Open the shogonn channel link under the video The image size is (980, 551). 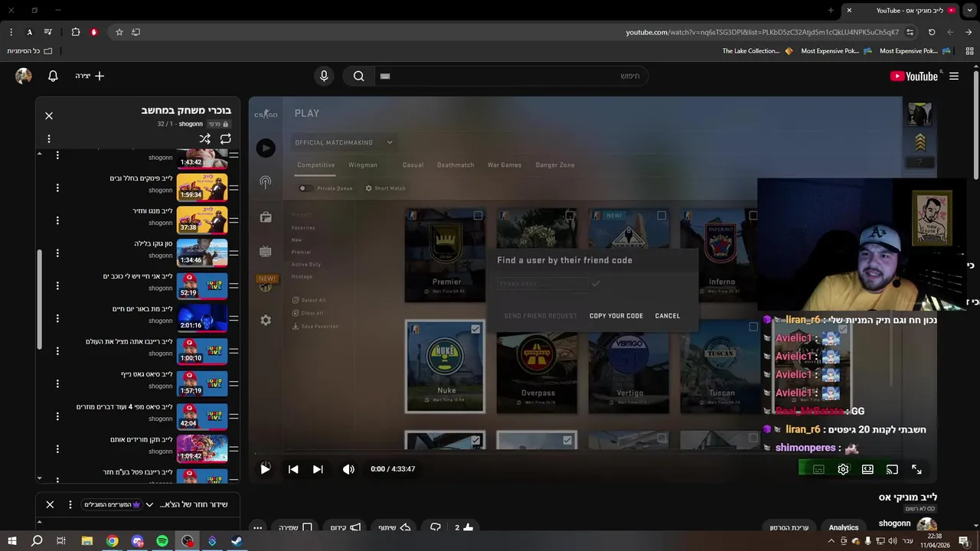(x=894, y=523)
